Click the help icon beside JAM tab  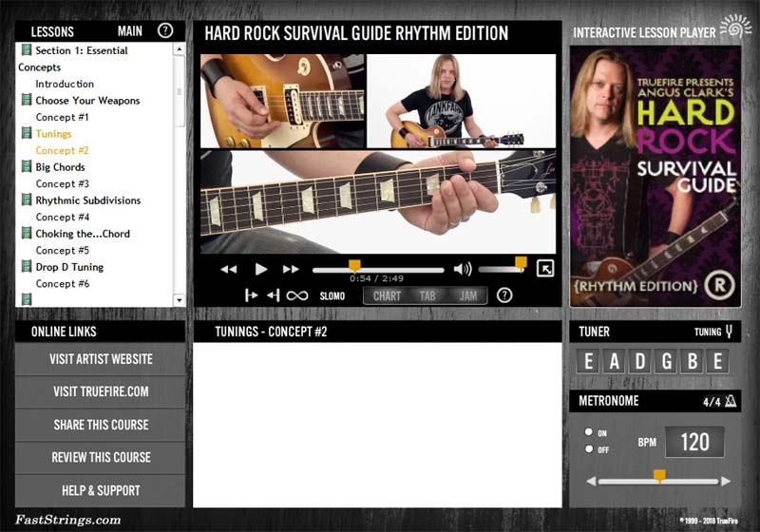point(504,295)
